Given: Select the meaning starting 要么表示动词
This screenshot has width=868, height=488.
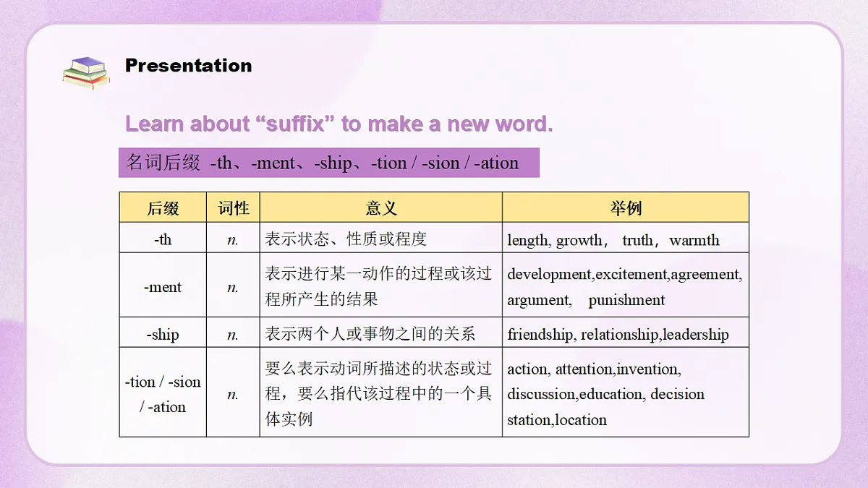Looking at the screenshot, I should (x=378, y=393).
